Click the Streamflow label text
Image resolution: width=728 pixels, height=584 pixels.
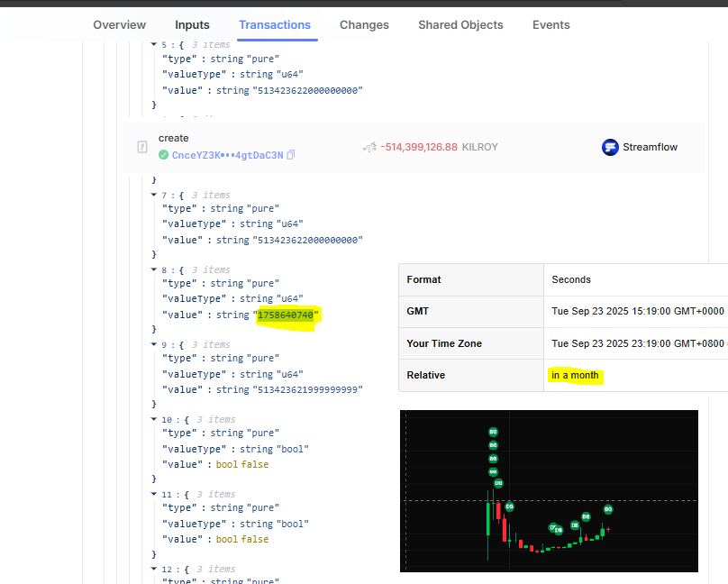coord(649,147)
